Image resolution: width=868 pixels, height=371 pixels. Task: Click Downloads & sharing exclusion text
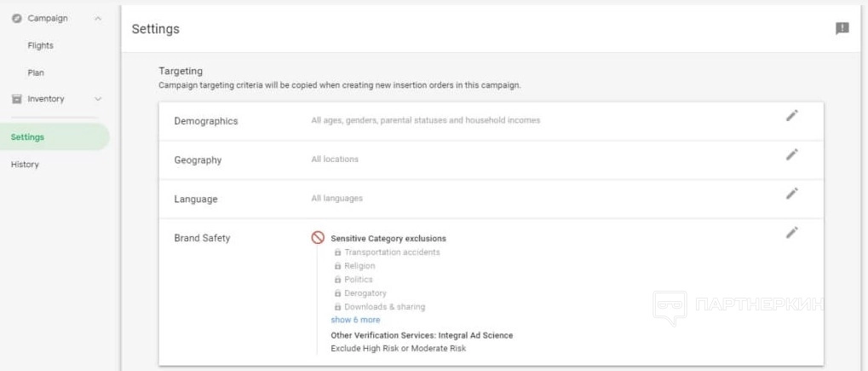click(385, 307)
